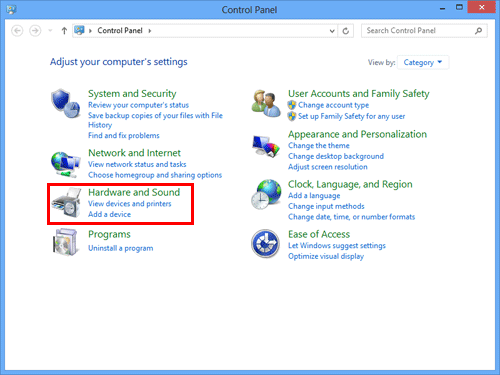Close the Control Panel window
The height and width of the screenshot is (375, 500).
coord(481,7)
